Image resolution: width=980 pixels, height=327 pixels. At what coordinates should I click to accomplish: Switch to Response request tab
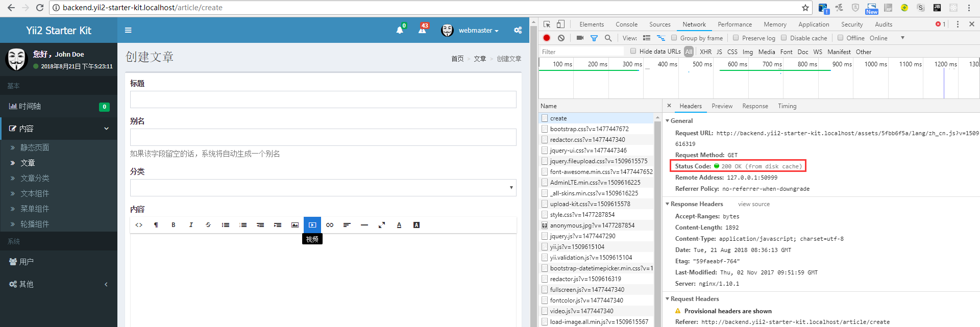coord(755,106)
